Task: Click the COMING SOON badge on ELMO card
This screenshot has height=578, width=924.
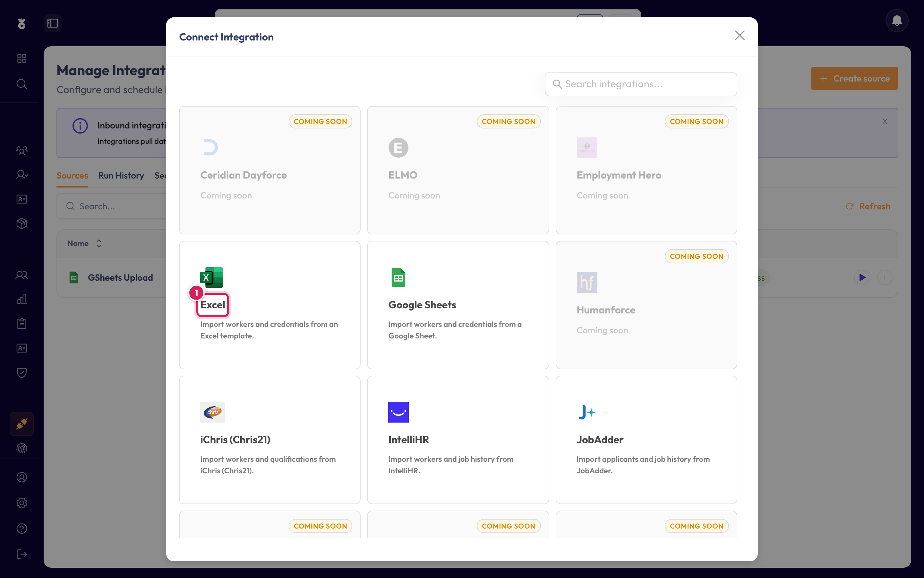Action: (x=508, y=122)
